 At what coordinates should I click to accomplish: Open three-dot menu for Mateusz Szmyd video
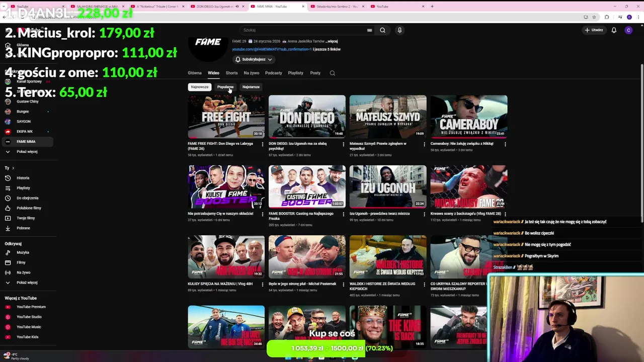click(424, 144)
